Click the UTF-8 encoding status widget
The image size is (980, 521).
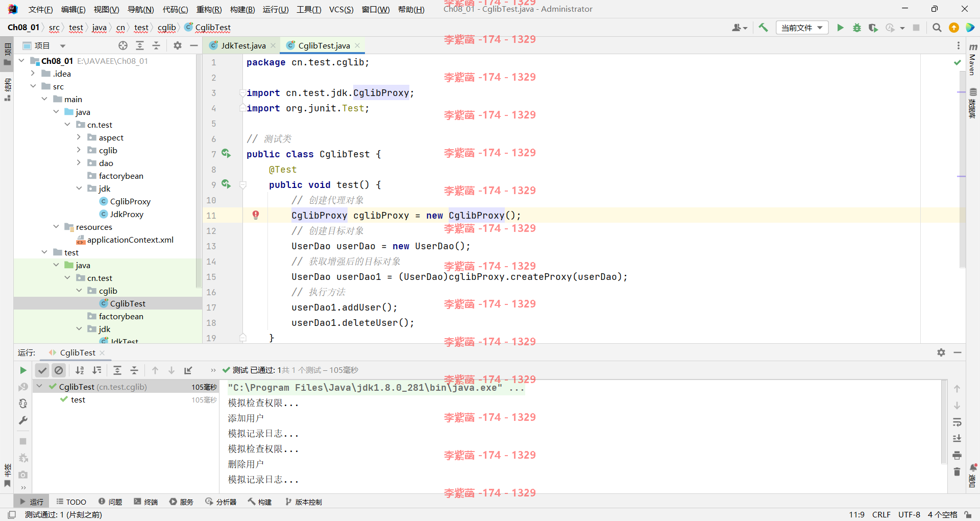point(909,514)
